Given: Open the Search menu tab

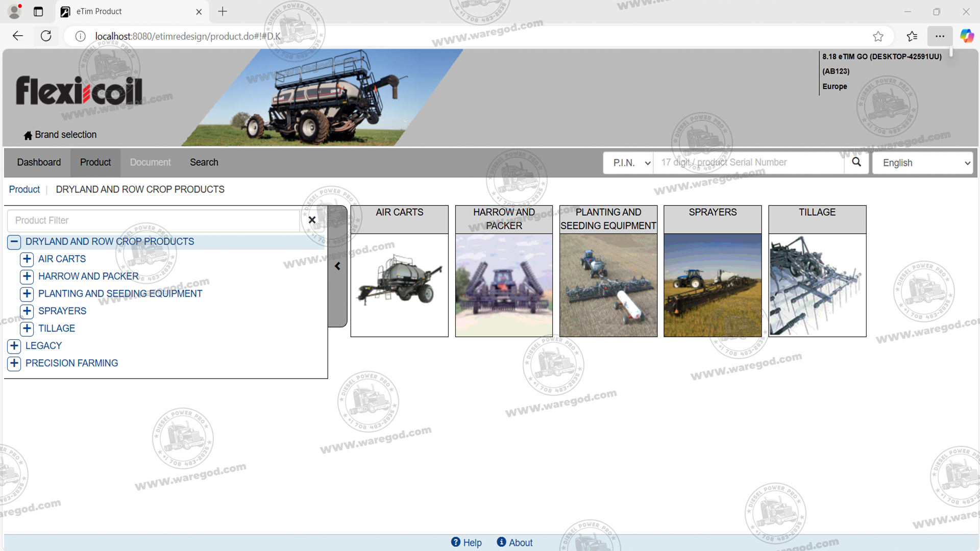Looking at the screenshot, I should 204,162.
